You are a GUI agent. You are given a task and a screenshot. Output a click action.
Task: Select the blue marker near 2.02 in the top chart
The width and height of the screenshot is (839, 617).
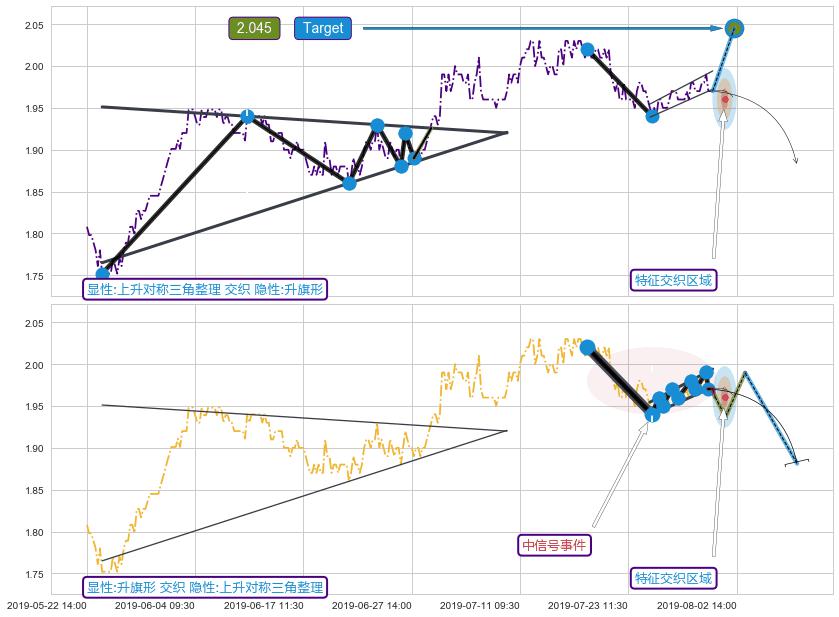pos(587,49)
